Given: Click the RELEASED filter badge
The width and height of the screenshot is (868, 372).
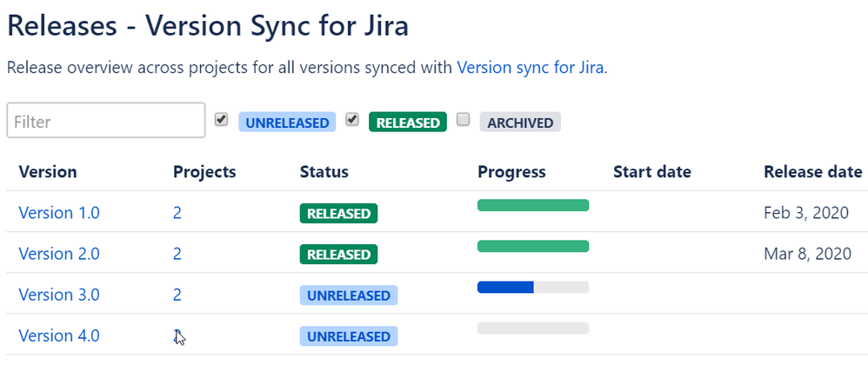Looking at the screenshot, I should (408, 123).
